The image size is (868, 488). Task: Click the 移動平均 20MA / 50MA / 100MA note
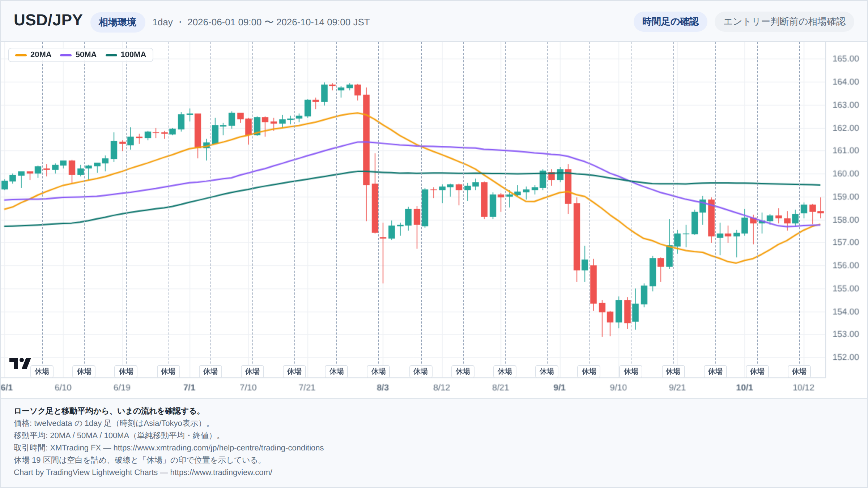pos(118,436)
